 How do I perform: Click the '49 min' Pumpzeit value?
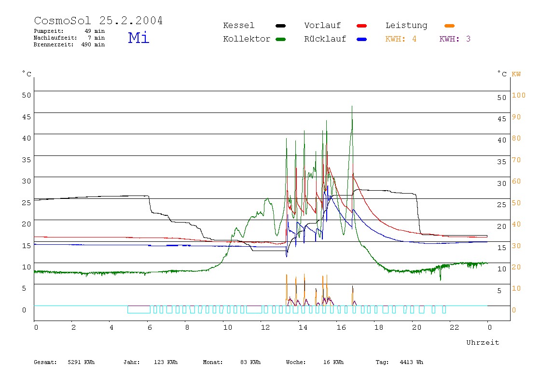(94, 31)
